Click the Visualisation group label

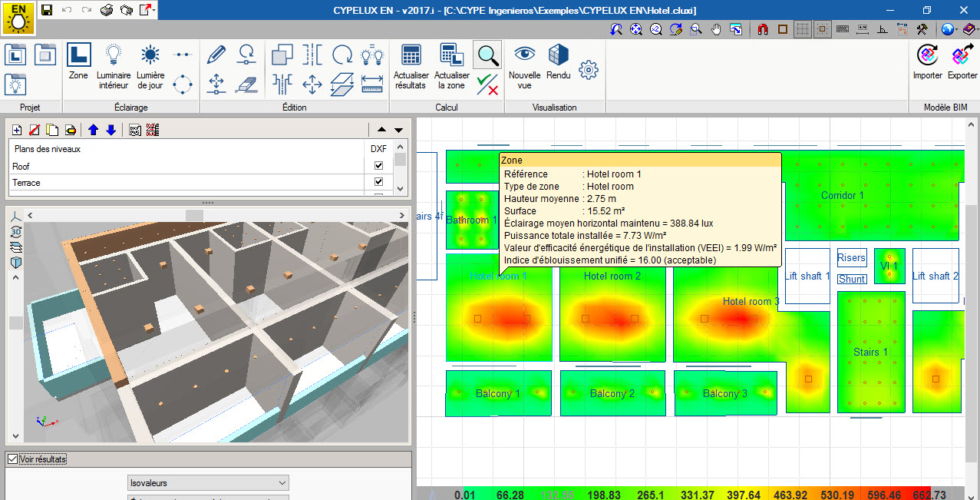[554, 108]
